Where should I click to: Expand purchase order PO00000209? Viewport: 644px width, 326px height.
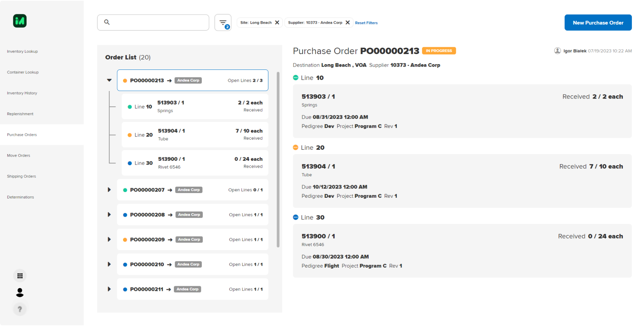pyautogui.click(x=109, y=239)
